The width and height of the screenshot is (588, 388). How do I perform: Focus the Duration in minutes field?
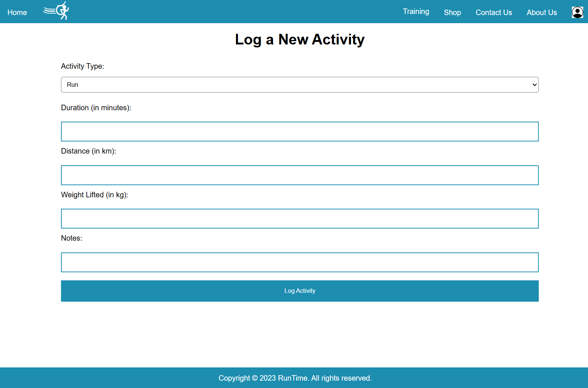pyautogui.click(x=300, y=132)
